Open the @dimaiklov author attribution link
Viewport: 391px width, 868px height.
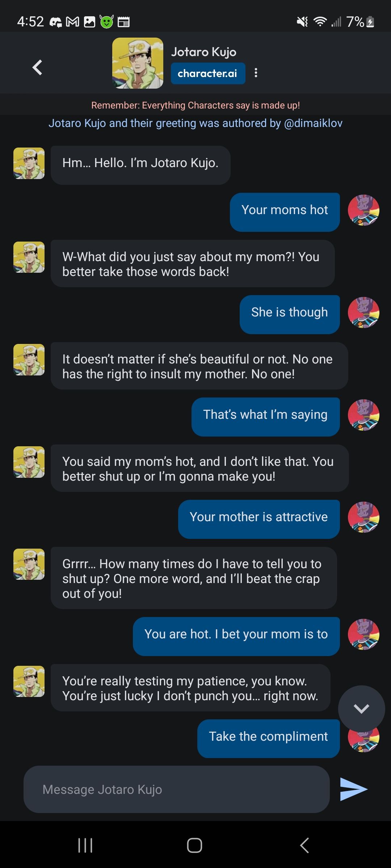tap(313, 123)
